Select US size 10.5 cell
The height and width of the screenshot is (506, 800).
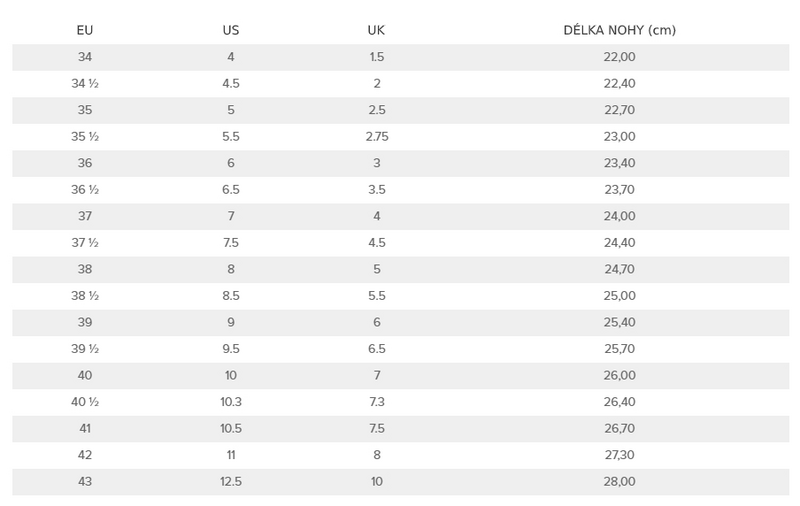(x=231, y=428)
